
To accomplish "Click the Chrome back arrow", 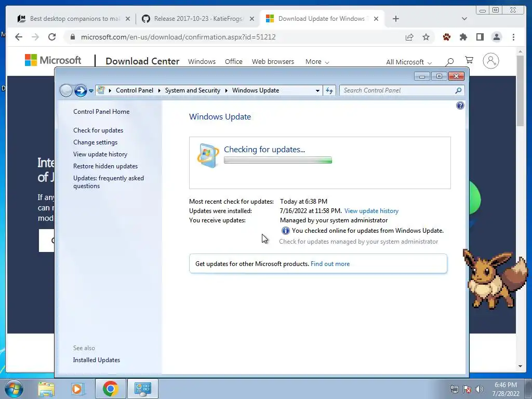I will [x=19, y=37].
